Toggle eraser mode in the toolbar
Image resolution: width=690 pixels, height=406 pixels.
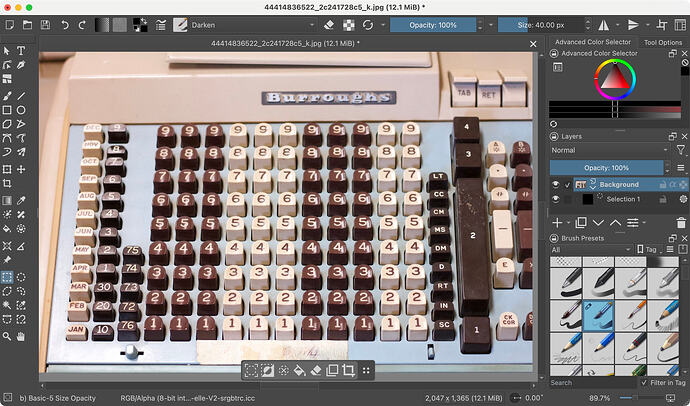pos(329,25)
